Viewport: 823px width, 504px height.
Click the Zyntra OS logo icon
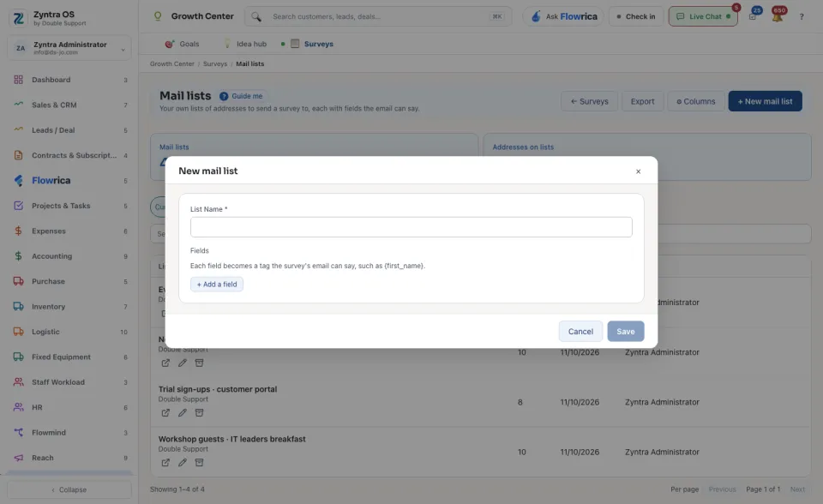[x=18, y=18]
